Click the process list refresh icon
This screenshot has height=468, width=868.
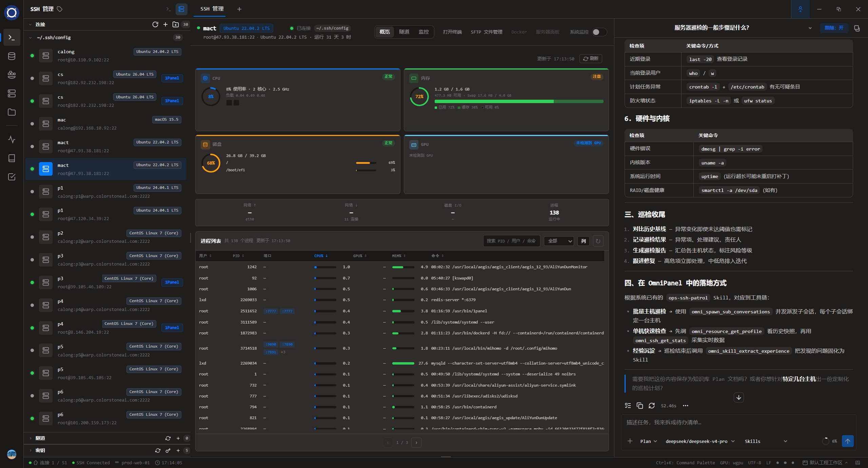598,241
